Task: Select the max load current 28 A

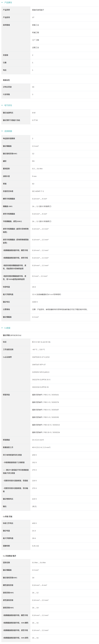Action: coord(34,538)
